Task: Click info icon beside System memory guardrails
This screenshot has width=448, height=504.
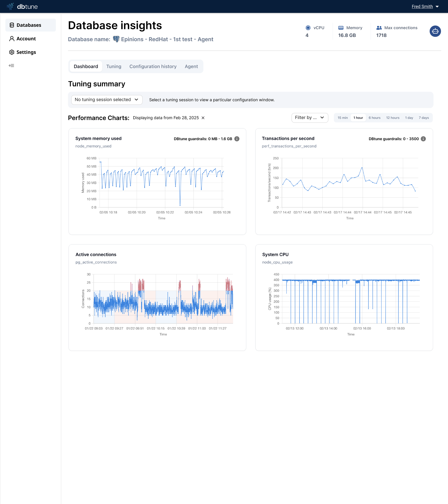Action: point(237,139)
